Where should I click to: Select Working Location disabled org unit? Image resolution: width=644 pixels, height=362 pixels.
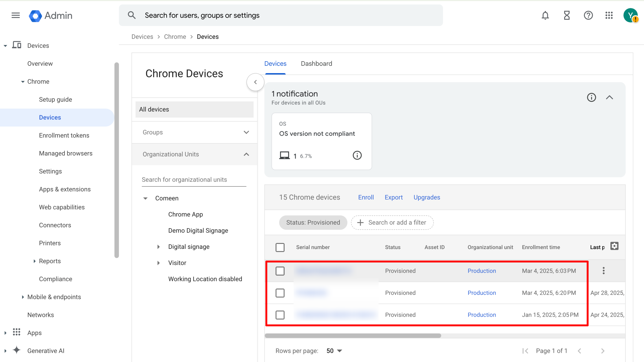[x=205, y=279]
